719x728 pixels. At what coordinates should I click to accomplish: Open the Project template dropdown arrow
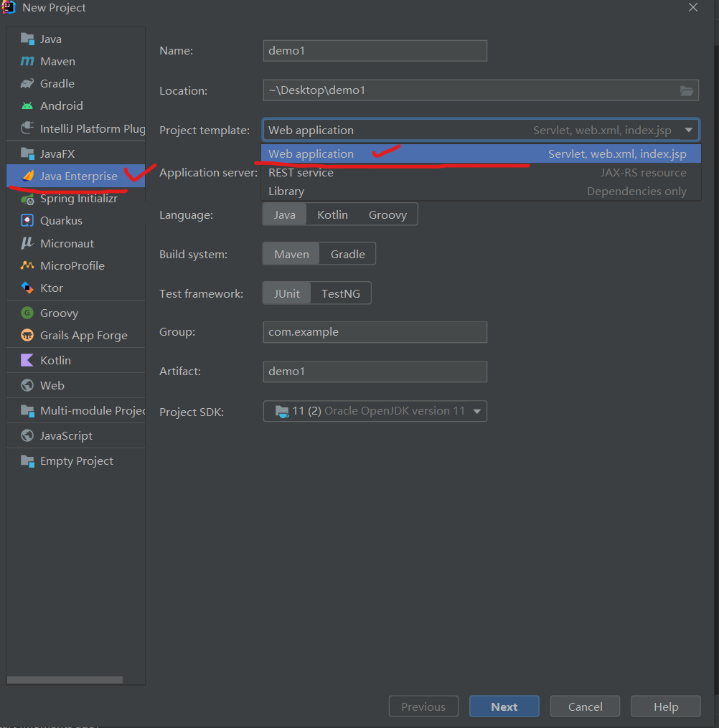pyautogui.click(x=688, y=130)
